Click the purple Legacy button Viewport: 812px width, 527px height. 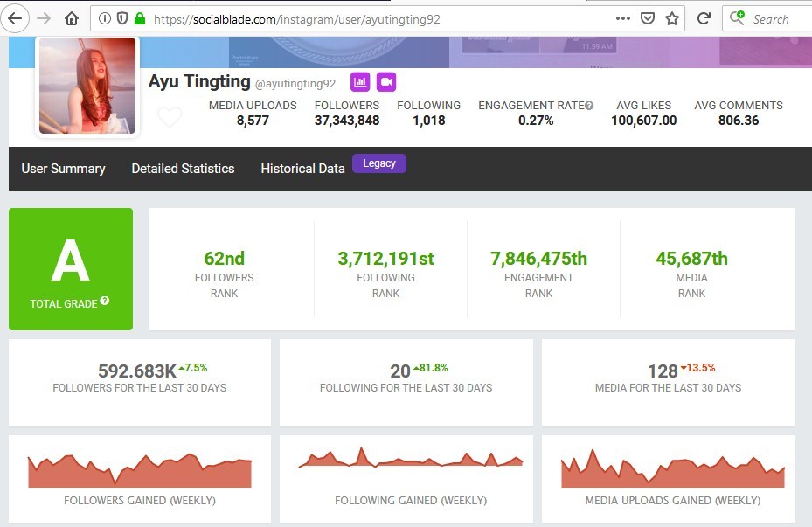(x=379, y=163)
